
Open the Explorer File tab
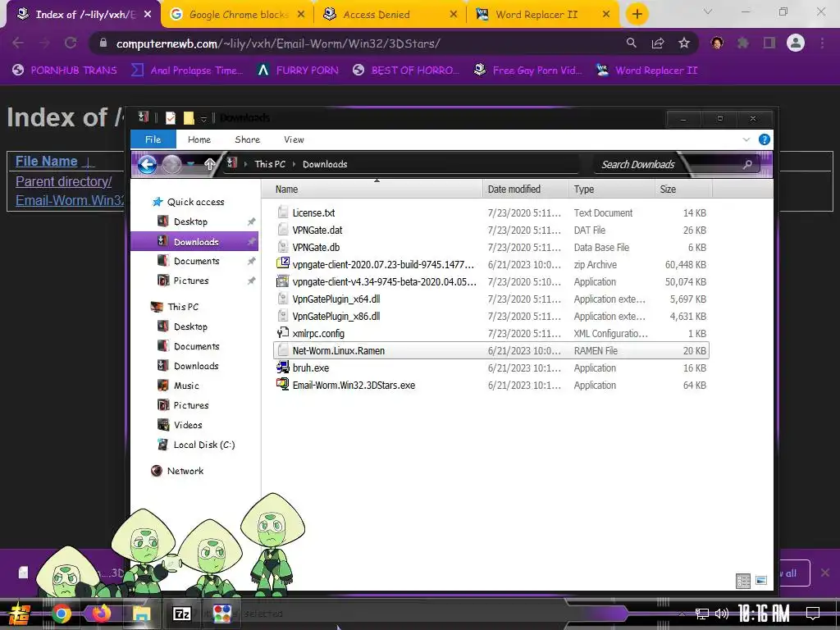[153, 139]
